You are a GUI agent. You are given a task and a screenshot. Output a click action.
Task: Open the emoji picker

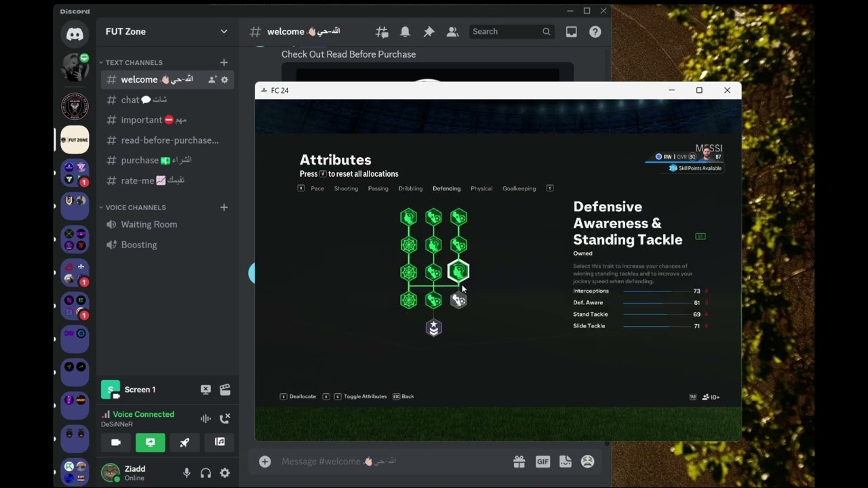(x=588, y=462)
